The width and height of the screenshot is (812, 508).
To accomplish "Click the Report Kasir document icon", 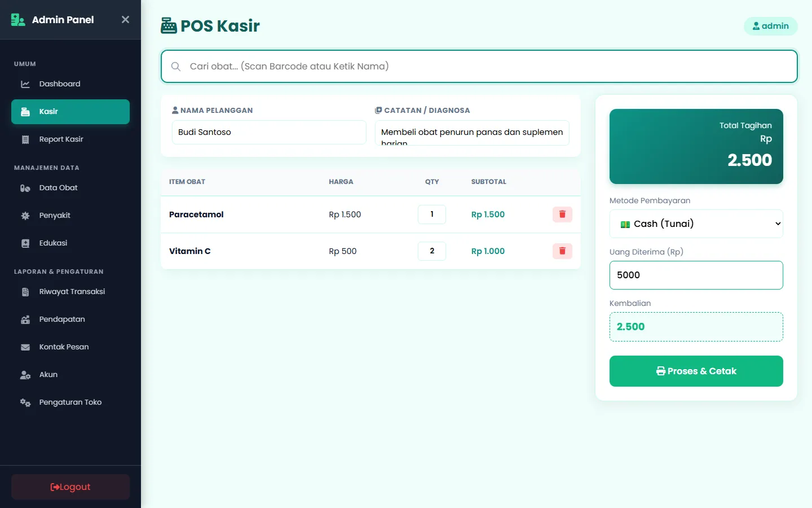I will point(25,139).
